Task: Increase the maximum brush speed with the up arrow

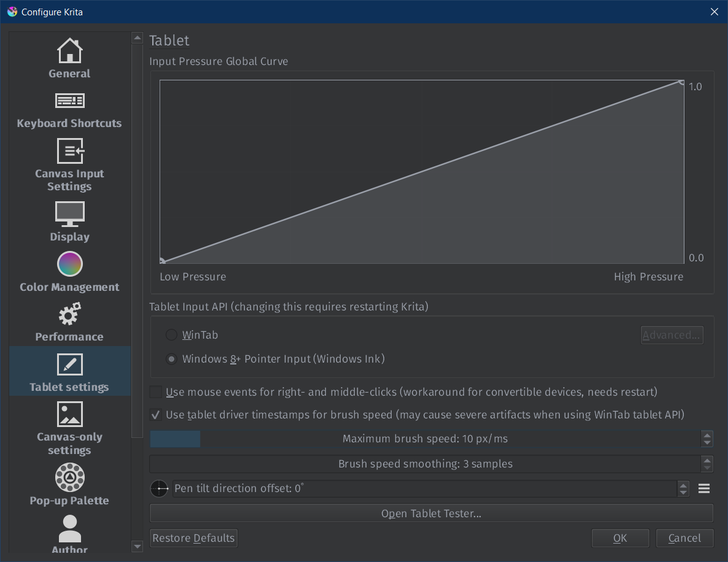Action: click(x=707, y=435)
